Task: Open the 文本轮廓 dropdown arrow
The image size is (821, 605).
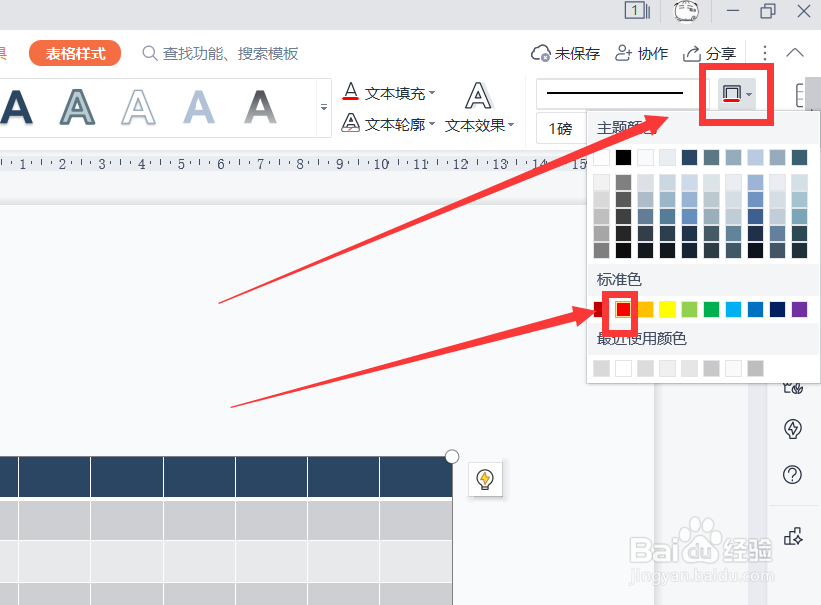Action: pos(432,124)
